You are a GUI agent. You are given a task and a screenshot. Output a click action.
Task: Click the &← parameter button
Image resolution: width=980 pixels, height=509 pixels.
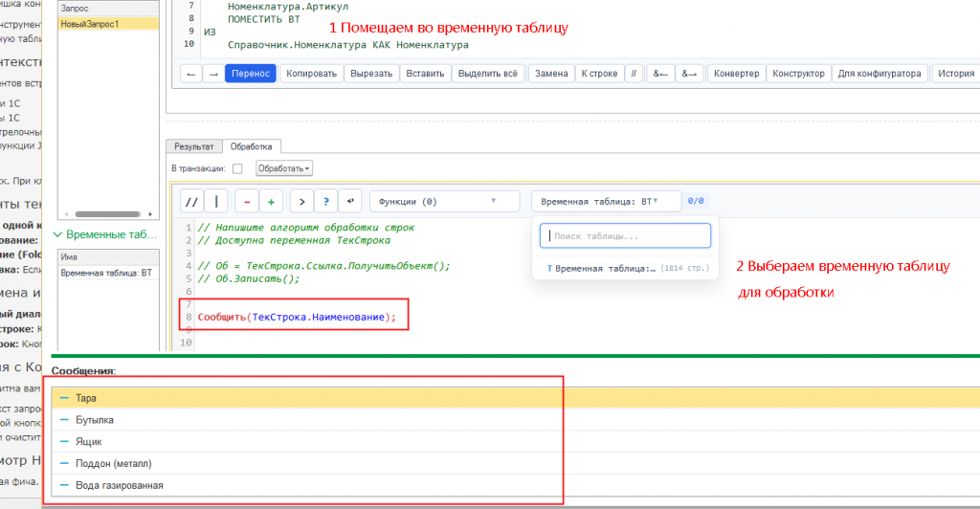click(660, 74)
